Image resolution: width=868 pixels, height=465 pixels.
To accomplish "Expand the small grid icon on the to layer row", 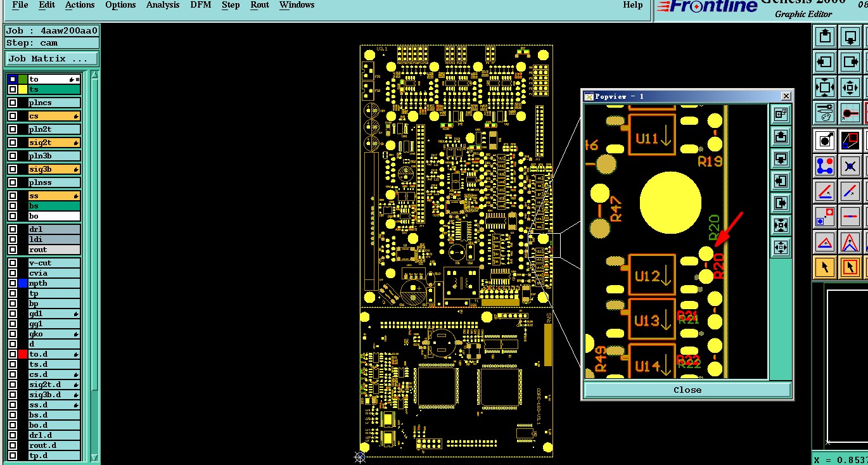I will point(77,79).
